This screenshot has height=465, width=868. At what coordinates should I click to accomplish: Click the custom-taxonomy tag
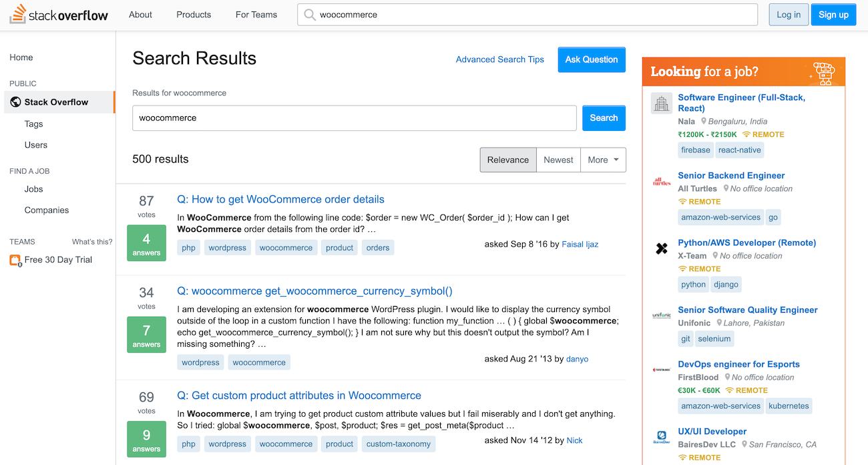coord(399,444)
